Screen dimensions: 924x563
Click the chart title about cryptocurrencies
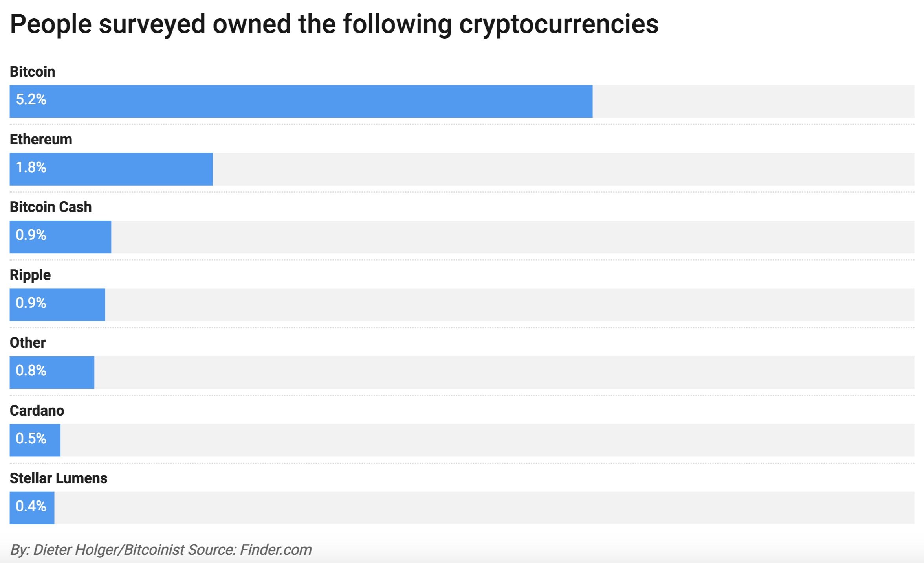(334, 24)
